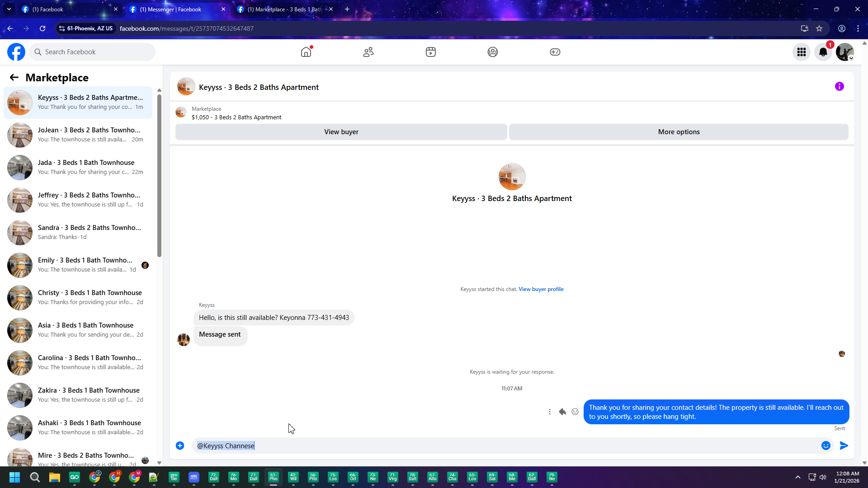Open the Chrome profile icon
868x488 pixels.
coord(842,28)
